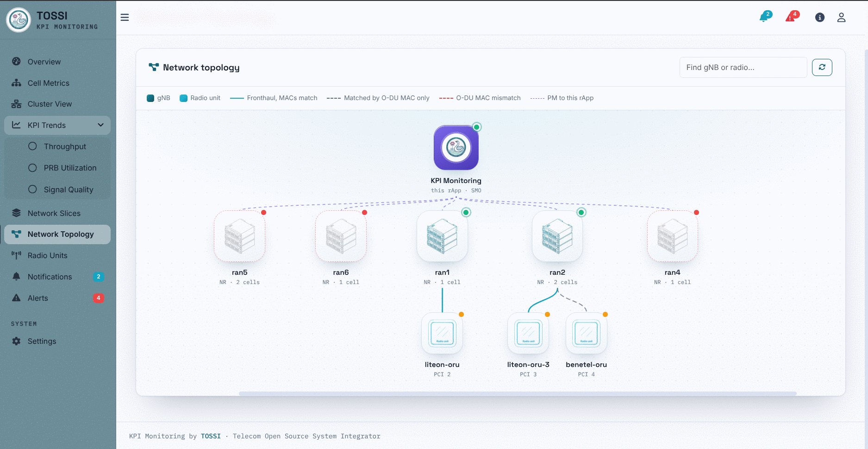
Task: Select the ran1 gNB node icon
Action: 442,236
